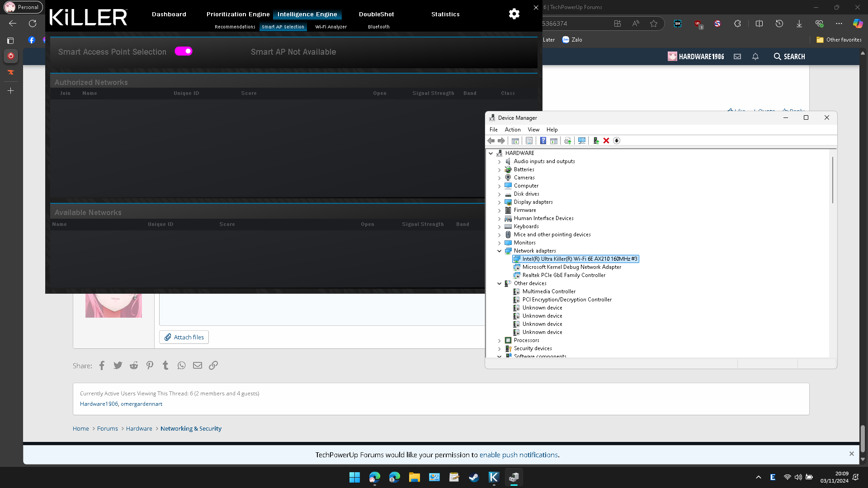Open the Killer Dashboard tab
Image resolution: width=868 pixels, height=488 pixels.
point(169,14)
